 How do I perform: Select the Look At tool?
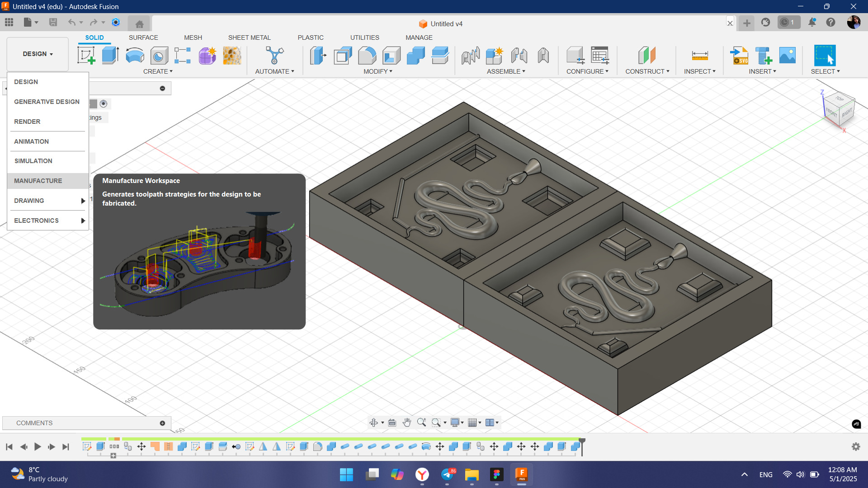(x=392, y=422)
